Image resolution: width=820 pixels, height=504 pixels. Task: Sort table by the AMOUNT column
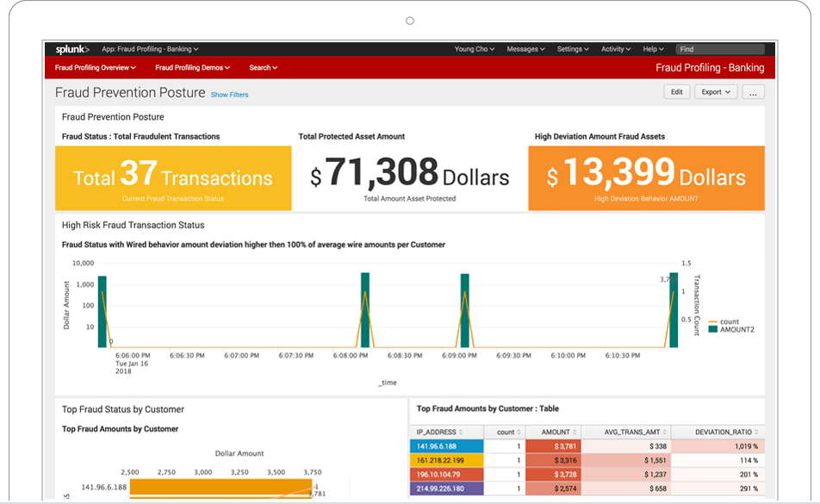(x=557, y=432)
